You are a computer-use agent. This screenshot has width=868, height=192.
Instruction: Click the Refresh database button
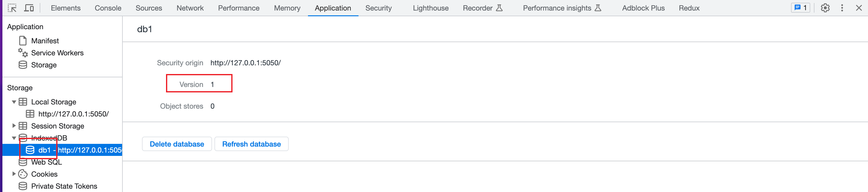251,144
